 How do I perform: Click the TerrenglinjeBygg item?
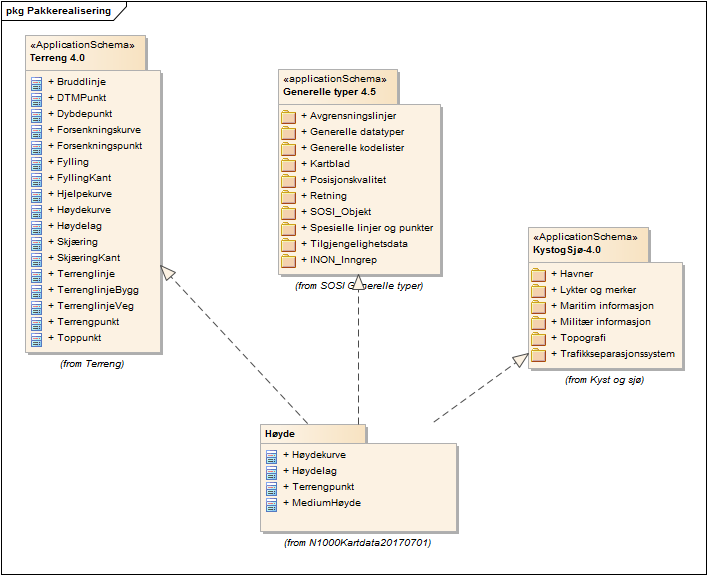[99, 290]
